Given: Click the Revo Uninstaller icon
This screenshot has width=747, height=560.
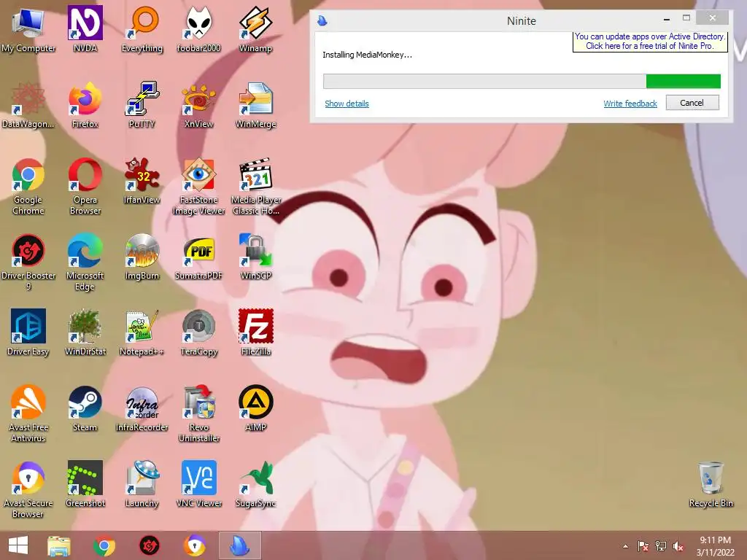Looking at the screenshot, I should (198, 414).
